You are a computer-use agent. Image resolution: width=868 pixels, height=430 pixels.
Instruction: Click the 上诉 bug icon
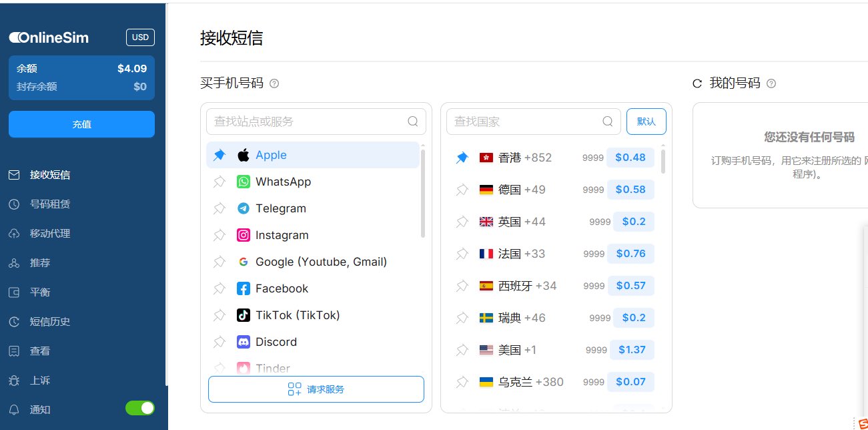tap(14, 381)
